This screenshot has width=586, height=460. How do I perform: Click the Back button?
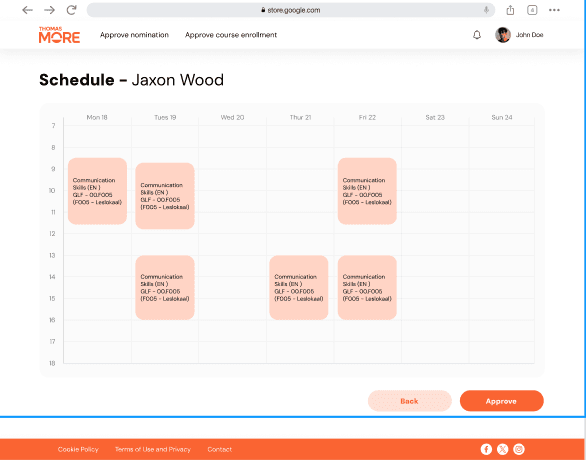pyautogui.click(x=410, y=401)
